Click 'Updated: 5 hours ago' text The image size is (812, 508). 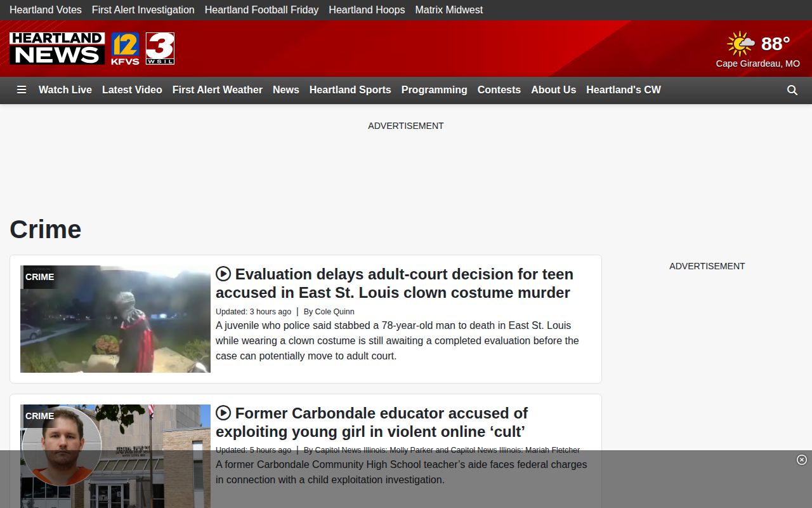point(253,450)
